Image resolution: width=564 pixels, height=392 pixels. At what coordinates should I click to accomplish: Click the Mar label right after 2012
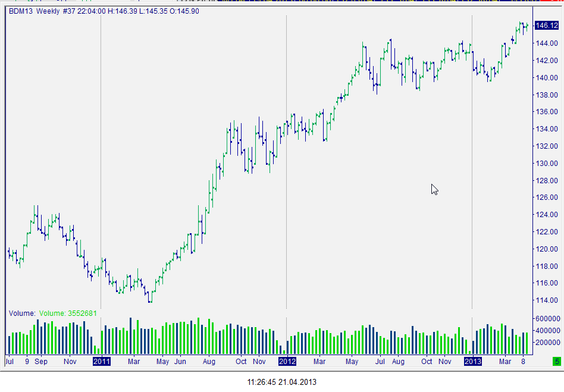pos(319,362)
